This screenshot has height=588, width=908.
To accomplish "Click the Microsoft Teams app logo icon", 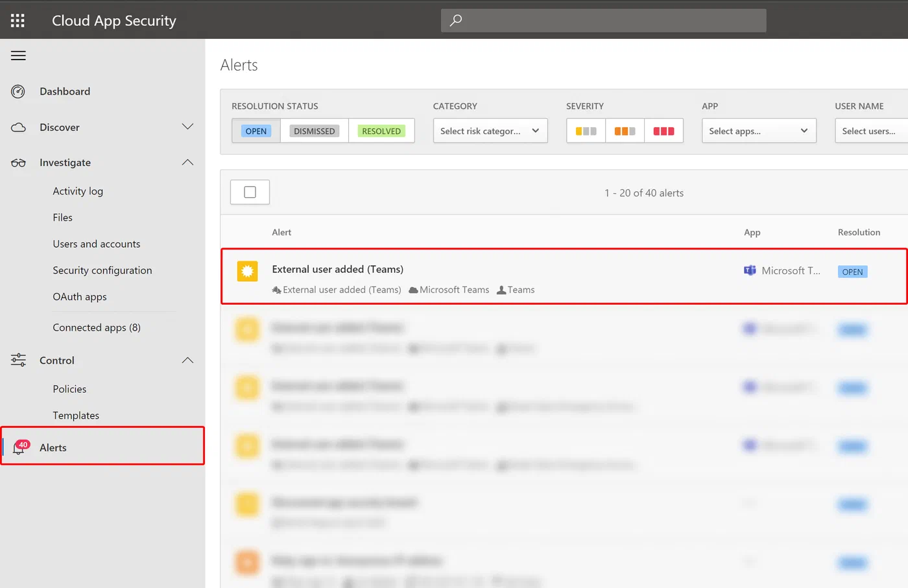I will click(750, 270).
